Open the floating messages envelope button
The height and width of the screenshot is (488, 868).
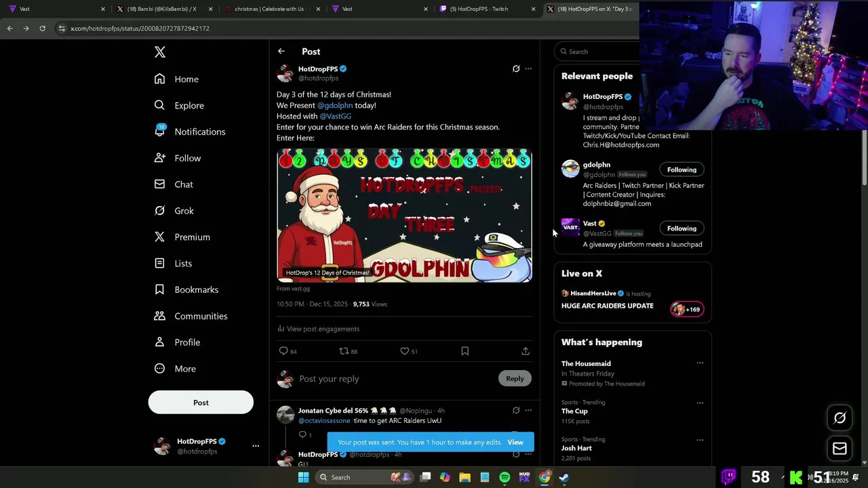point(840,449)
